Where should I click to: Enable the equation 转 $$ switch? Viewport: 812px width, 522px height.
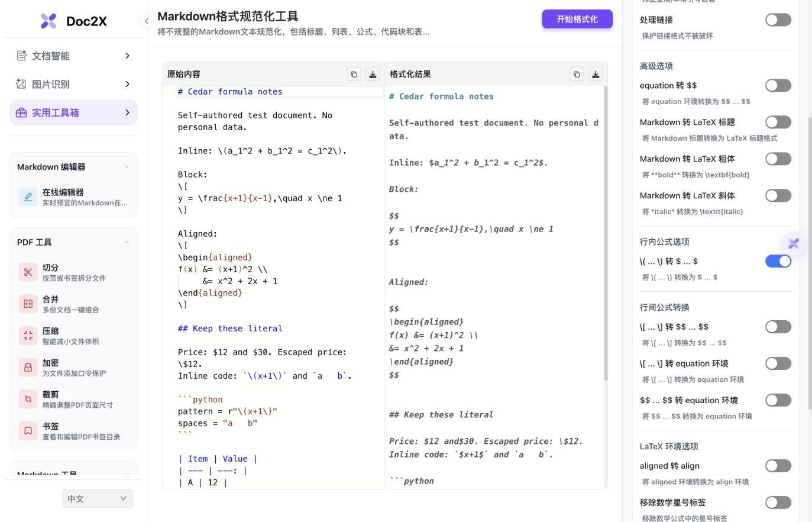[x=778, y=86]
